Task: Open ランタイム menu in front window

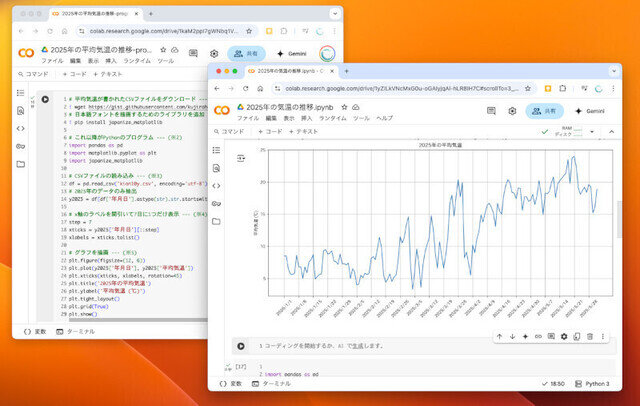Action: pyautogui.click(x=333, y=118)
